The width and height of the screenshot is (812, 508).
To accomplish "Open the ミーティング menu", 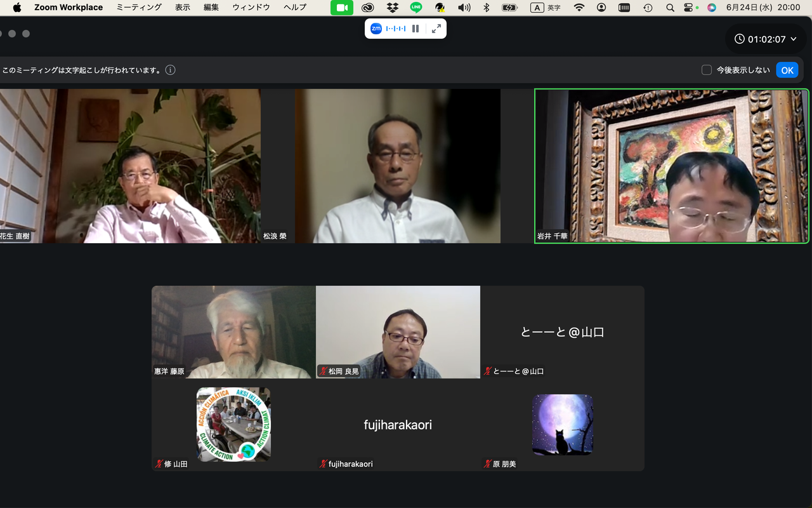I will coord(139,8).
